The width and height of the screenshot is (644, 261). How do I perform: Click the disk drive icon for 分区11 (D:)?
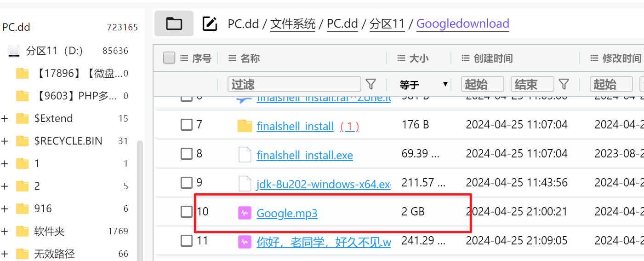click(x=14, y=51)
